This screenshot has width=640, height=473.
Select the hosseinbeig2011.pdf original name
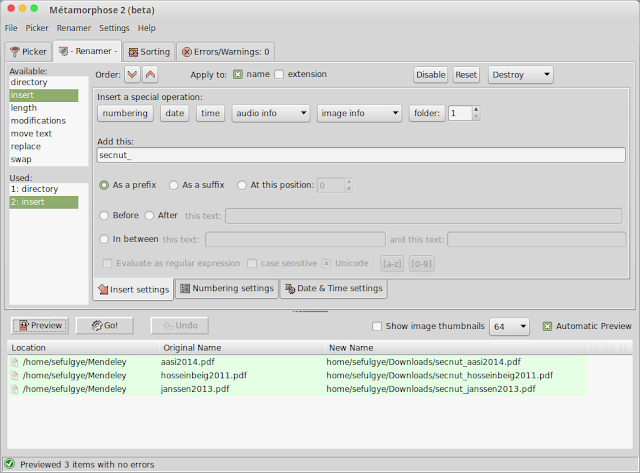[204, 375]
